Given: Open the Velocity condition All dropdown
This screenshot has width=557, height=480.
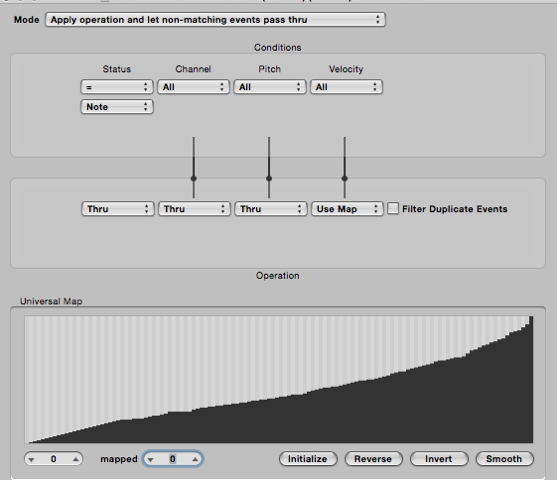Looking at the screenshot, I should coord(346,87).
